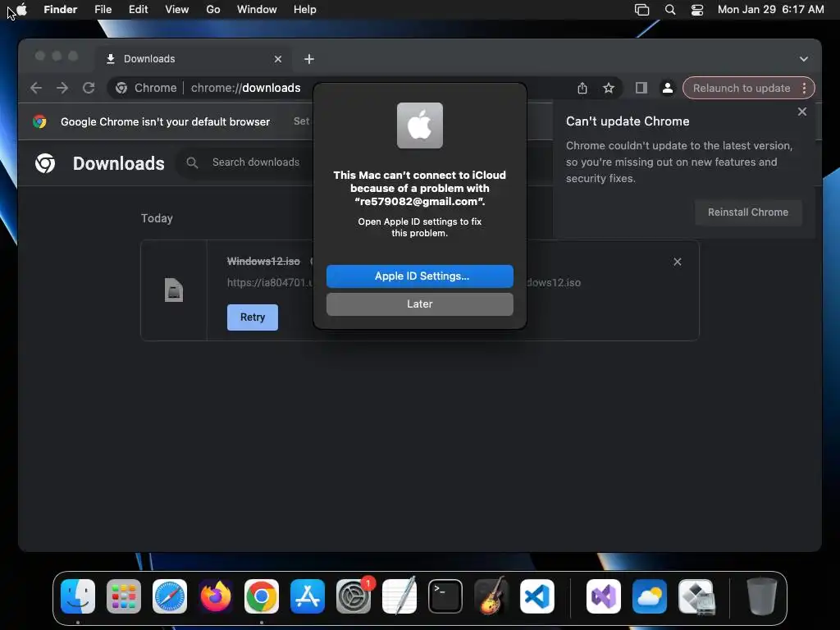Screen dimensions: 840x630
Task: Expand the tab search chevron
Action: click(x=804, y=59)
